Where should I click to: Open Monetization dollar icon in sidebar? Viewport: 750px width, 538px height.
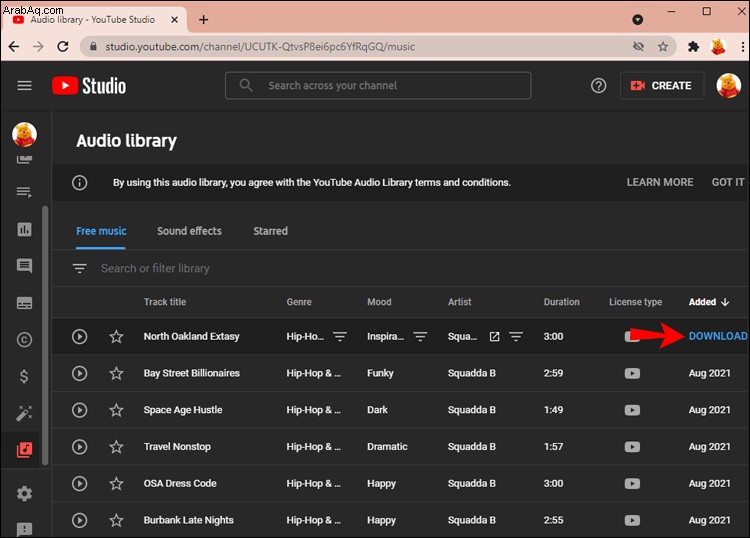click(24, 376)
